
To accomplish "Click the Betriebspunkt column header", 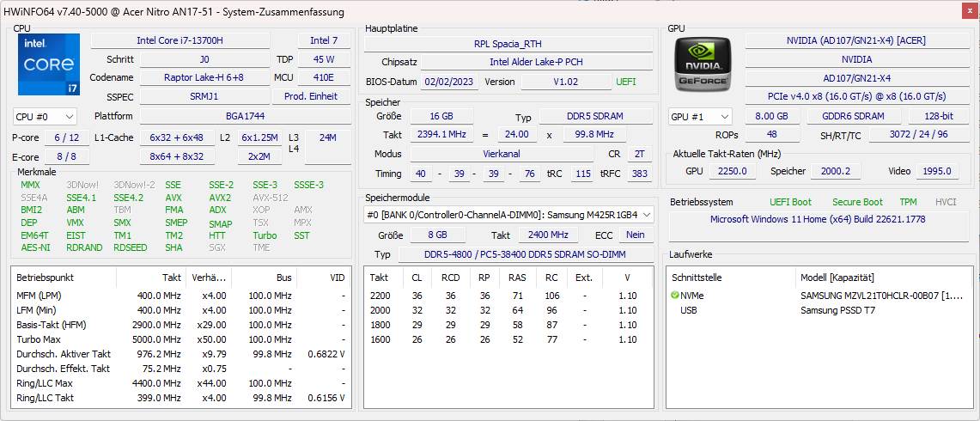I will (46, 278).
